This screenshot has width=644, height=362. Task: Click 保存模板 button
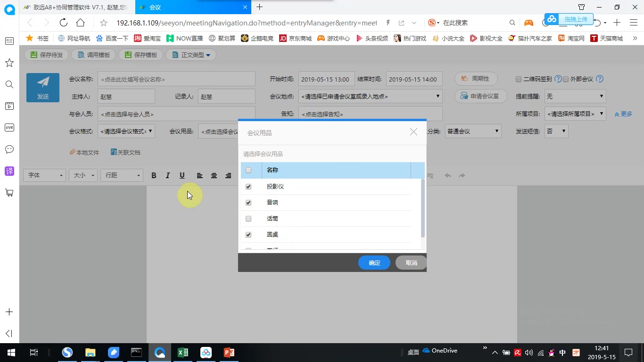140,55
